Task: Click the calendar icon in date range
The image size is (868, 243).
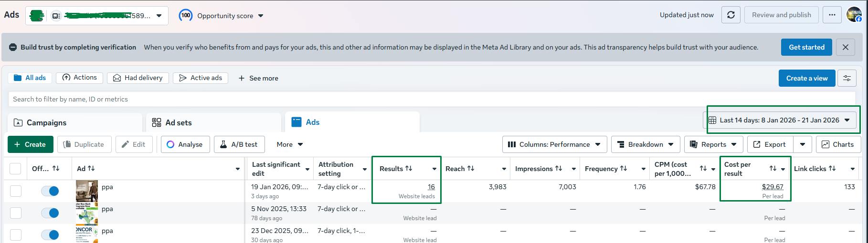Action: pos(712,120)
